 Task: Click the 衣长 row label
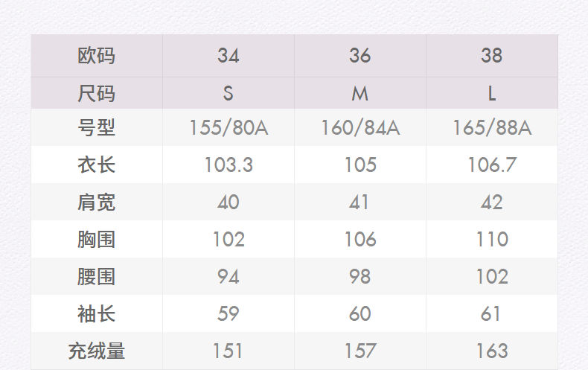click(97, 165)
